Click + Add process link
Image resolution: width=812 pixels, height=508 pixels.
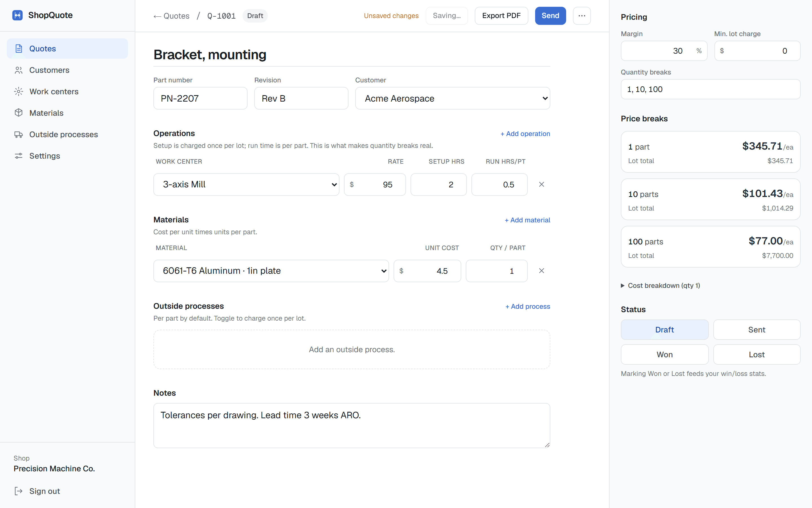(x=528, y=306)
